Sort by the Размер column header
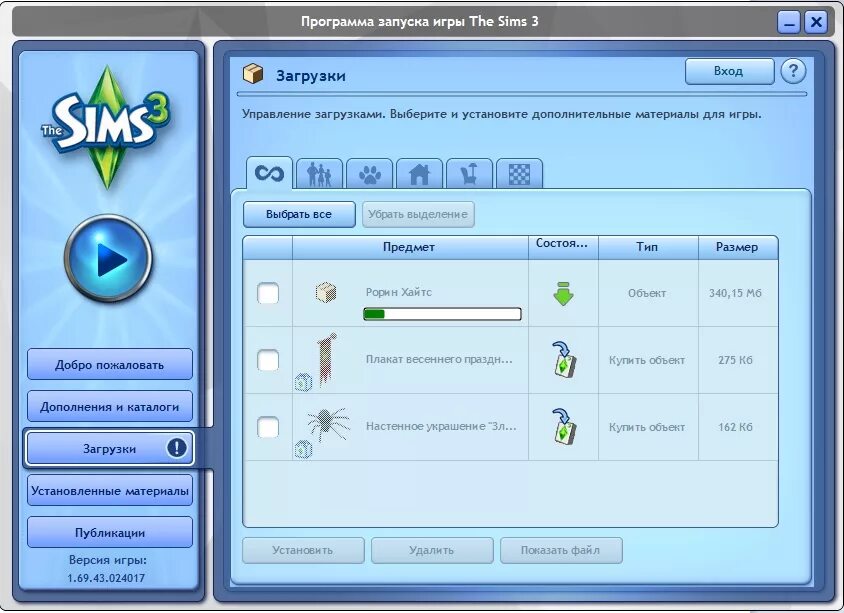 (738, 247)
